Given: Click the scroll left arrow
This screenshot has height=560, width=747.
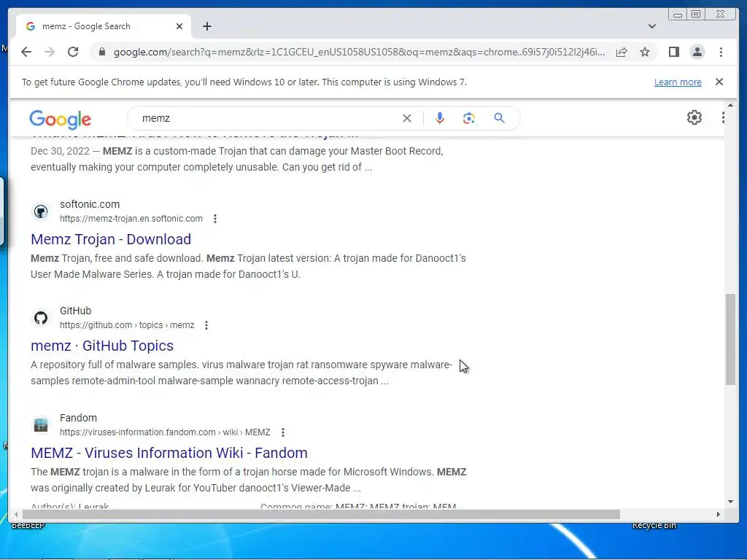Looking at the screenshot, I should click(17, 514).
